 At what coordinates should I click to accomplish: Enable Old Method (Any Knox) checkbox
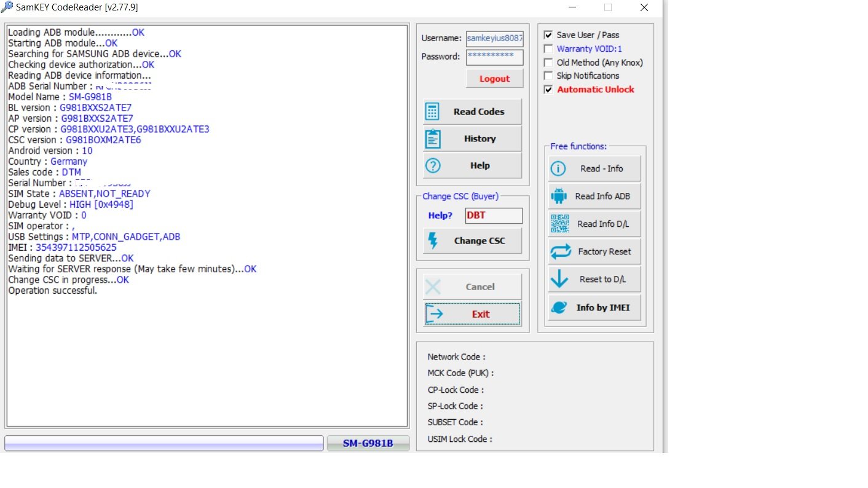point(548,62)
